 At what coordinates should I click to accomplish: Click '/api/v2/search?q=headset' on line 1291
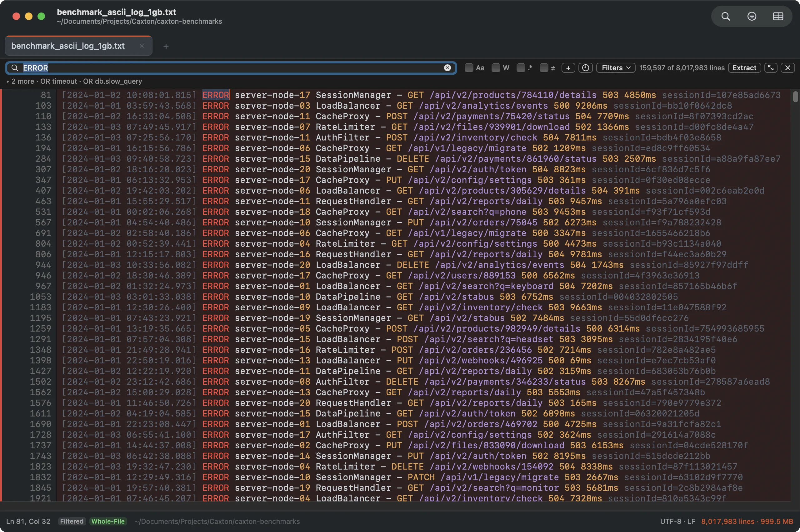(x=489, y=339)
